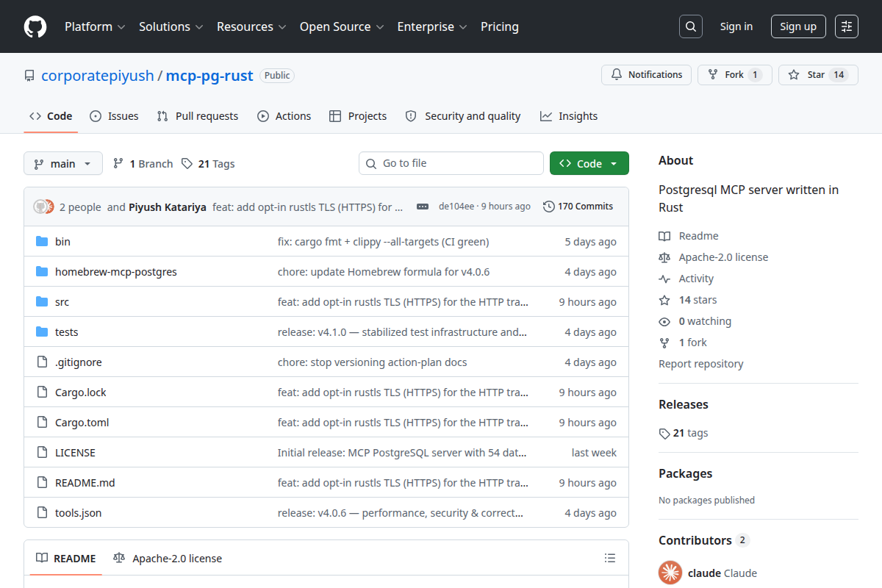Viewport: 882px width, 588px height.
Task: Click the LICENSE file icon
Action: (42, 453)
